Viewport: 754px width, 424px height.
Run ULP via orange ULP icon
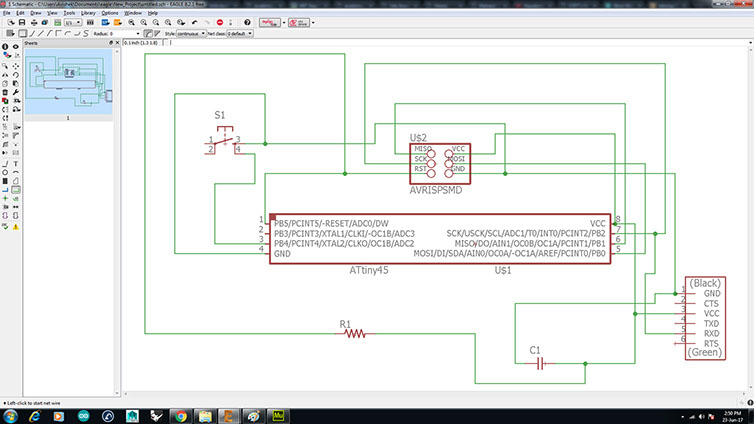pyautogui.click(x=117, y=23)
